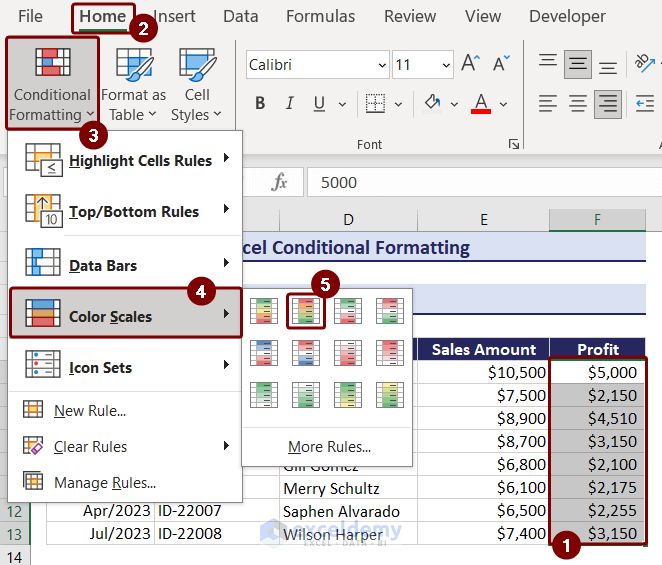Click formula bar showing 5000

484,182
